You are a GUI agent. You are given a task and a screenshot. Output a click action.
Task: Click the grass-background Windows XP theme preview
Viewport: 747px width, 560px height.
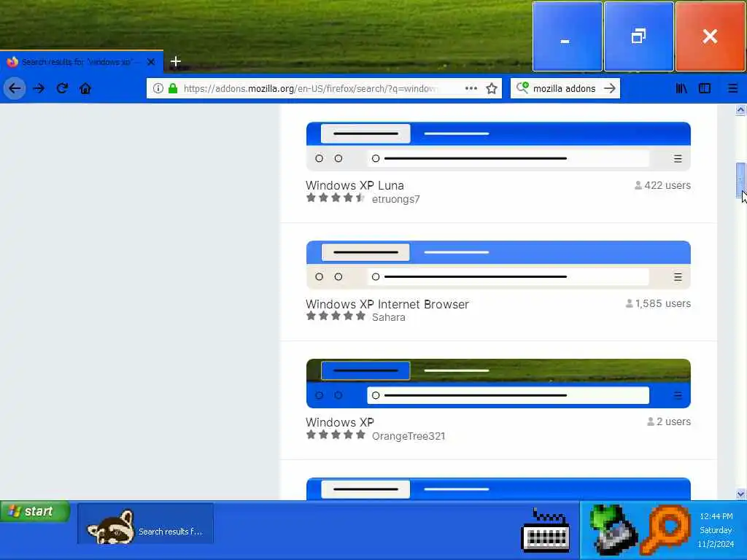click(498, 384)
